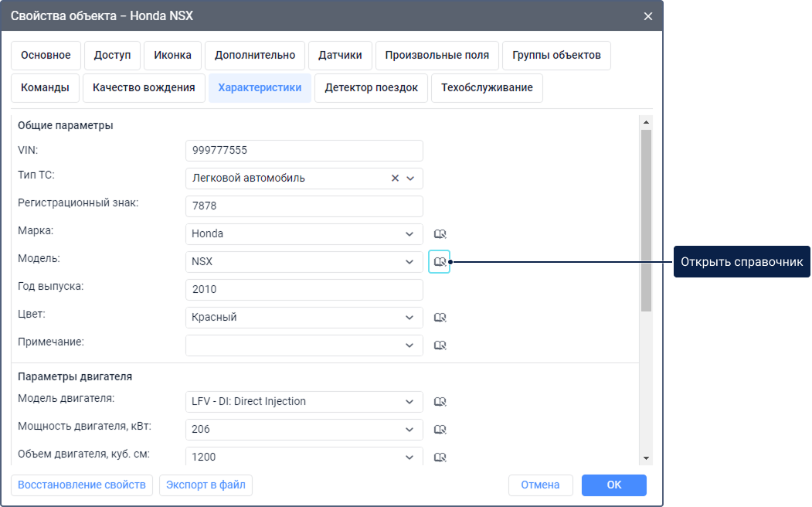Open the Техобслуживание tab

487,88
